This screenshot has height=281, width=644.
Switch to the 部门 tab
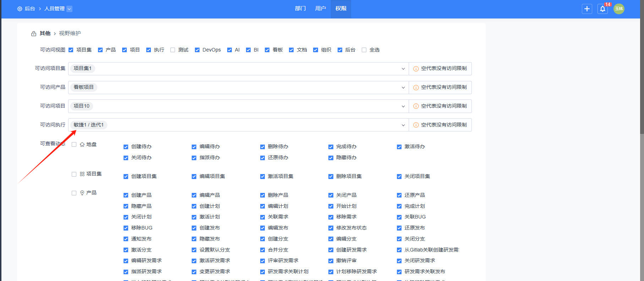coord(300,9)
